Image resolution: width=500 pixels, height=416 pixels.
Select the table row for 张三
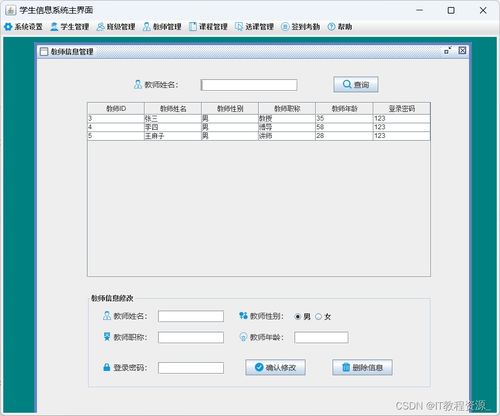coord(259,118)
